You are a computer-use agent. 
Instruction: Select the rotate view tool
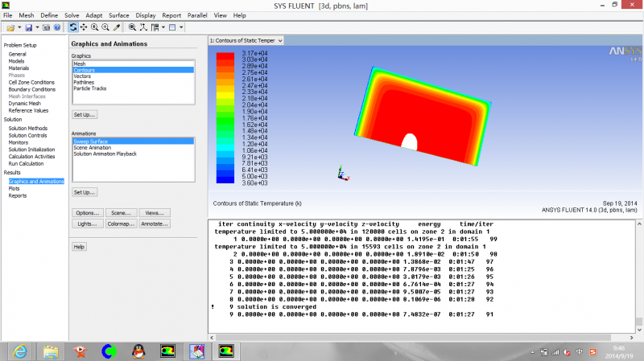[x=73, y=27]
